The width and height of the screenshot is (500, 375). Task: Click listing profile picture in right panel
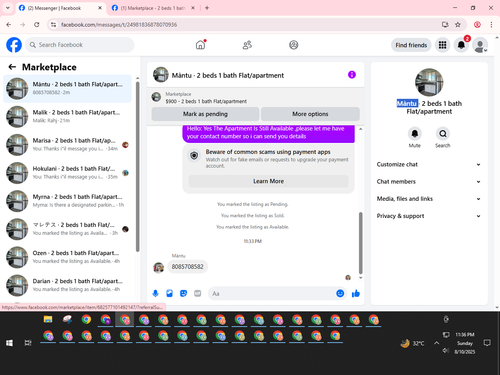pos(429,82)
